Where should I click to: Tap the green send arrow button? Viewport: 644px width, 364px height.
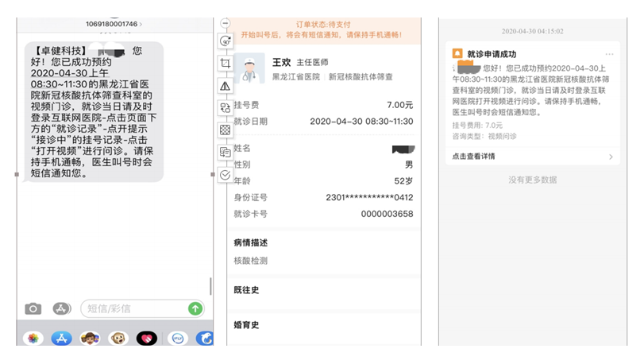195,308
